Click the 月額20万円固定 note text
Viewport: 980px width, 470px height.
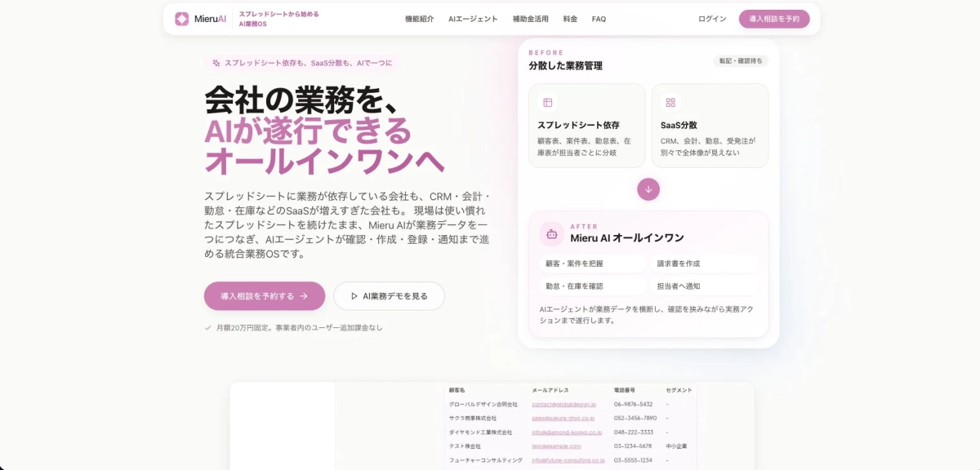click(299, 327)
